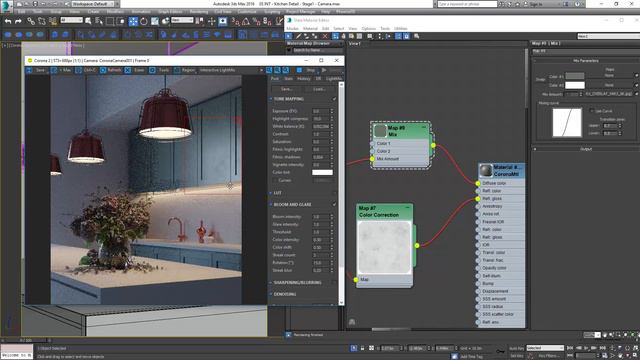This screenshot has width=640, height=360.
Task: Click the Corona frame buffer Refresh icon
Action: click(x=103, y=70)
